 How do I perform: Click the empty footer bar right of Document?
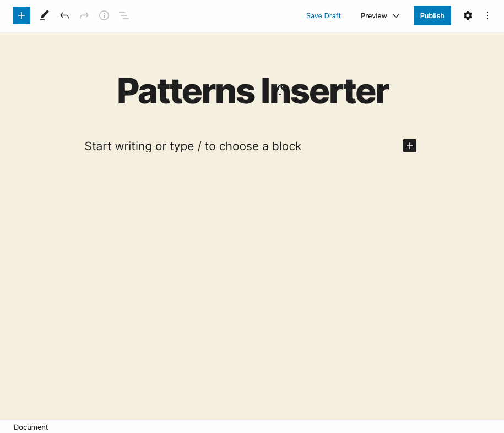click(275, 427)
